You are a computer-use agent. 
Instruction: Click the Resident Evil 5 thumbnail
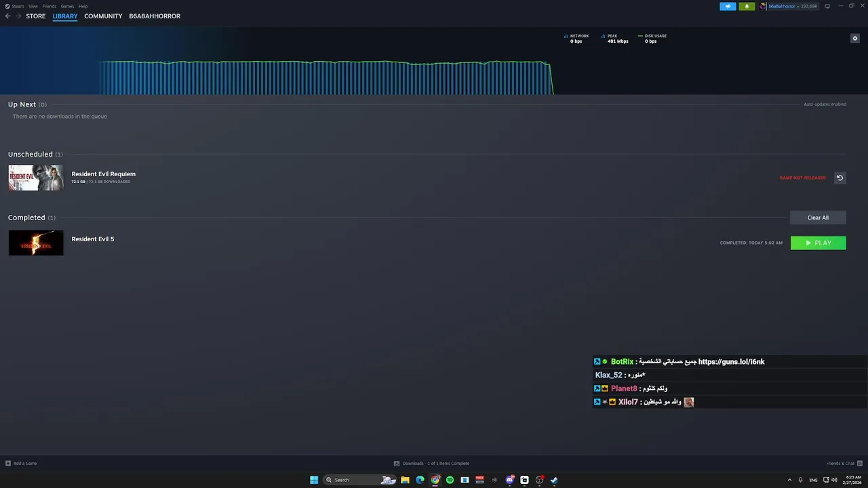tap(36, 243)
